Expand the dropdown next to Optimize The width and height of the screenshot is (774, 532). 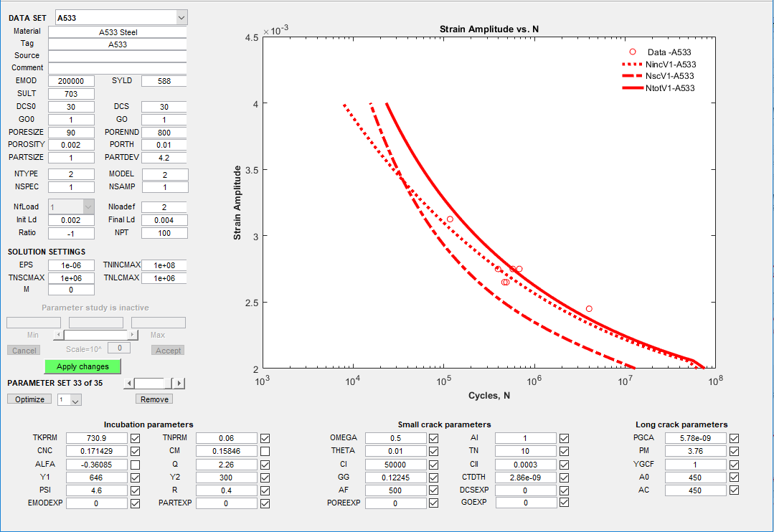pyautogui.click(x=75, y=400)
